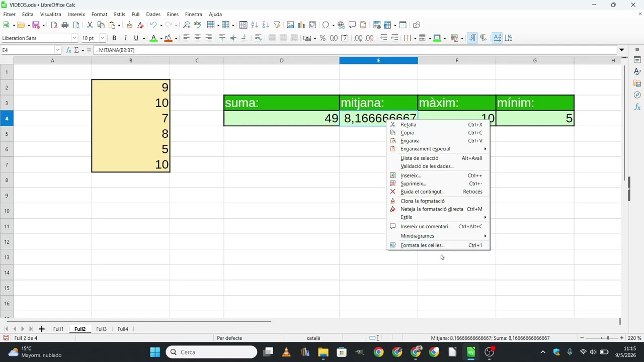Switch to Full3 sheet tab
The height and width of the screenshot is (362, 644).
[101, 329]
